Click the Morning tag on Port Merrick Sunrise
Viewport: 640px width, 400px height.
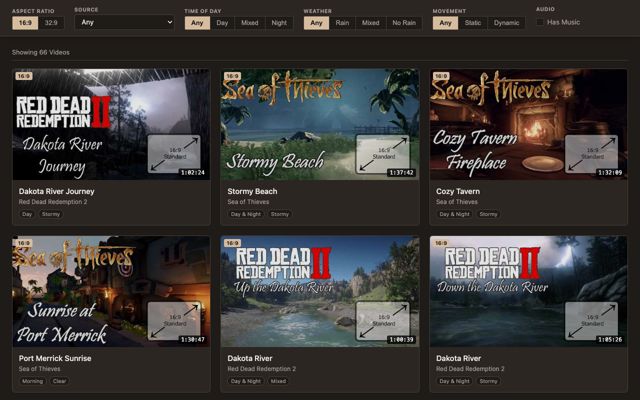(32, 381)
